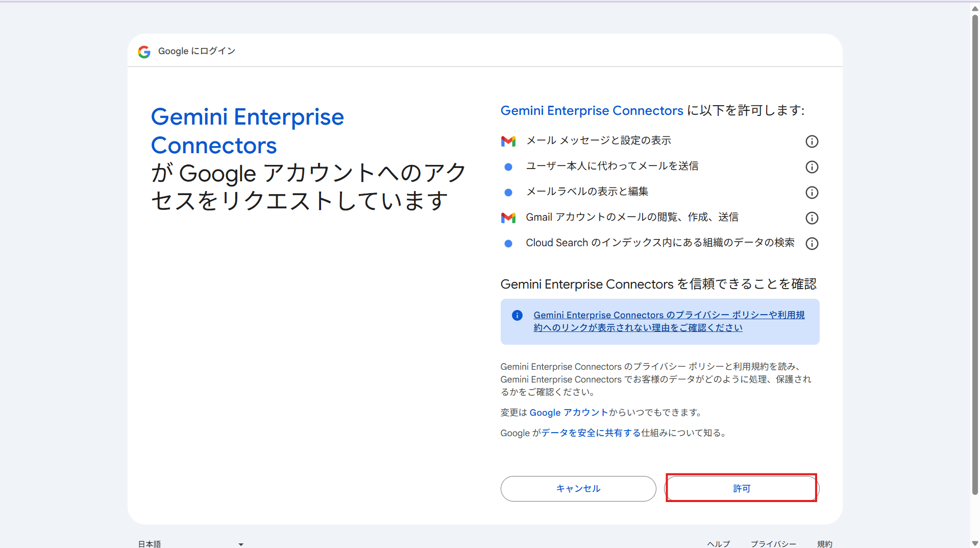980x548 pixels.
Task: Click Gmail icon beside Gmail アカウントのメールの閲覧
Action: [x=508, y=218]
